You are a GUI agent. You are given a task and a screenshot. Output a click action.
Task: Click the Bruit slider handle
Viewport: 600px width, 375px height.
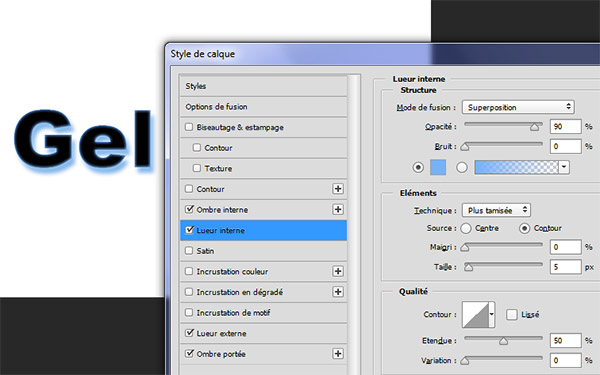465,147
